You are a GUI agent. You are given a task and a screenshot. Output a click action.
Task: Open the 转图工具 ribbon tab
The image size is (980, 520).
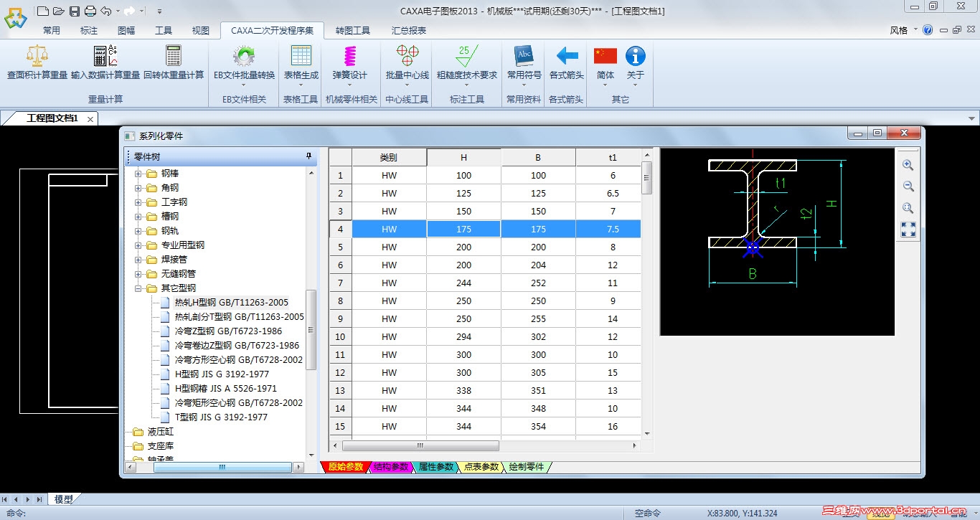(353, 31)
